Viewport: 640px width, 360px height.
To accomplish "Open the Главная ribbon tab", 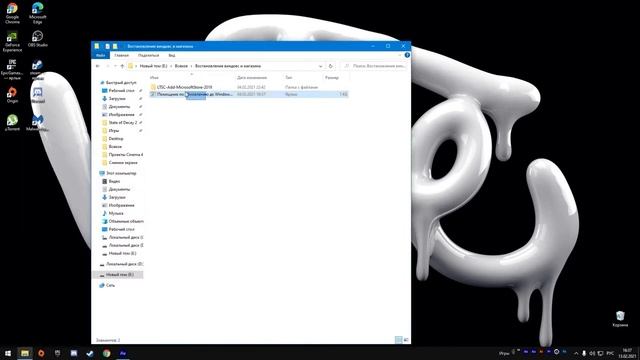I will click(x=122, y=55).
